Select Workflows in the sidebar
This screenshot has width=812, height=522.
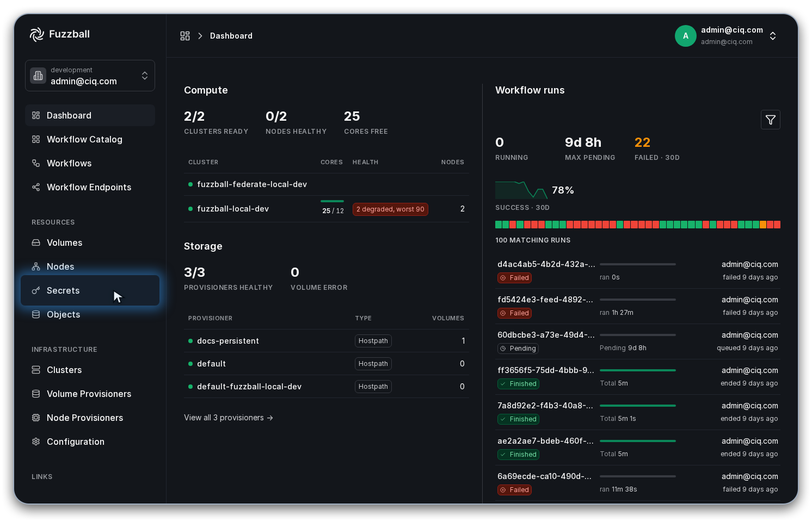[90, 163]
